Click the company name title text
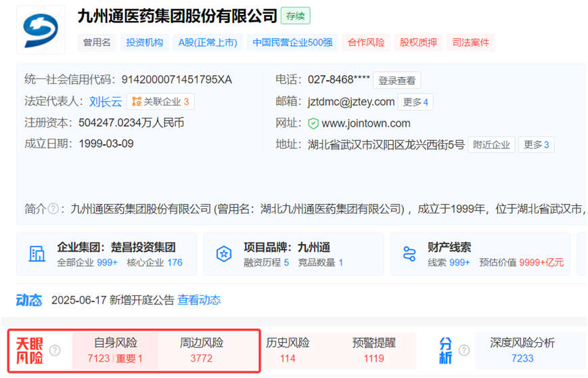 [x=177, y=16]
